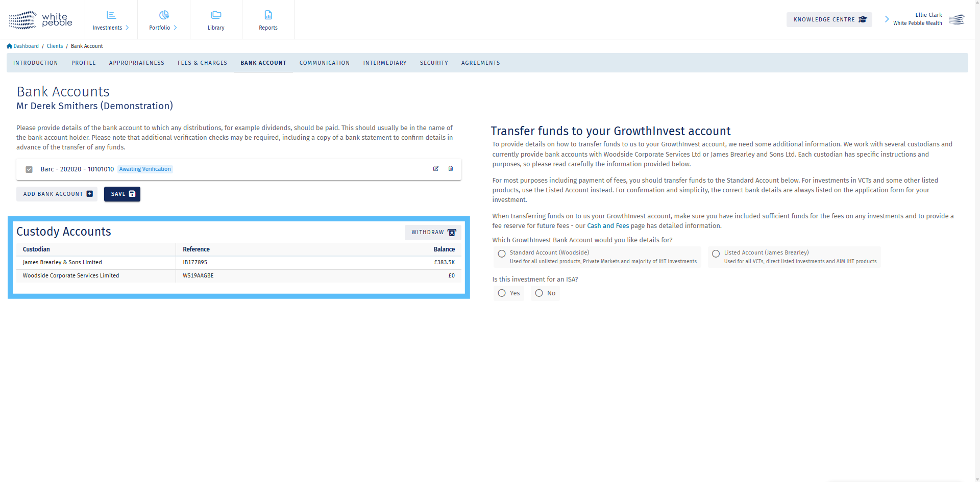
Task: Go to the Fees & Charges tab
Action: [203, 63]
